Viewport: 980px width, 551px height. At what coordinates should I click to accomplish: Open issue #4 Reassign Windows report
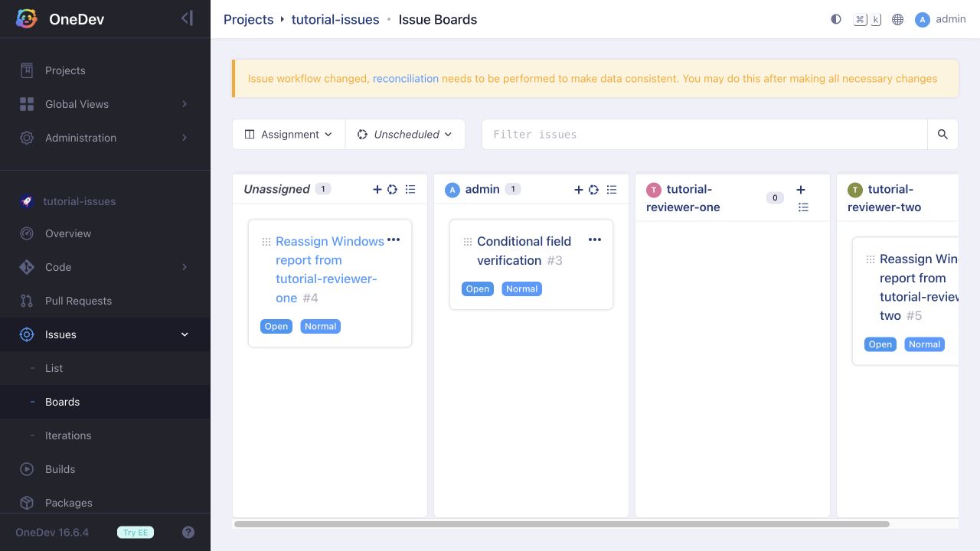329,269
